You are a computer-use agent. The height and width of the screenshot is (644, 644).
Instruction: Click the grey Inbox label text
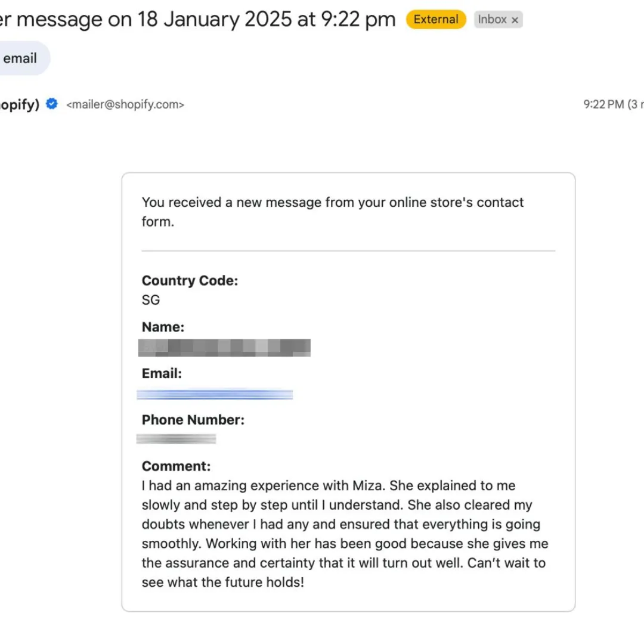pos(492,20)
